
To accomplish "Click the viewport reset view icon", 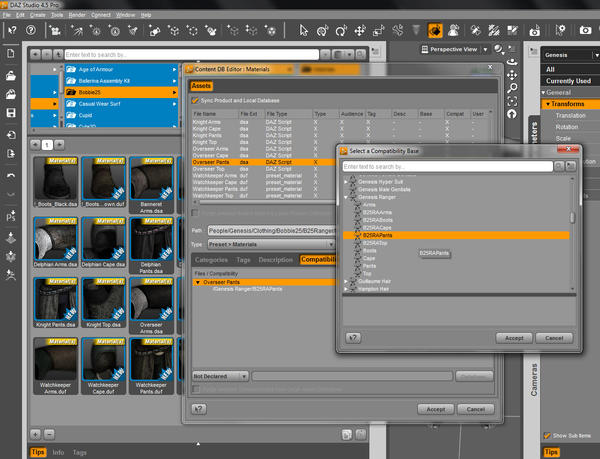I will (512, 114).
